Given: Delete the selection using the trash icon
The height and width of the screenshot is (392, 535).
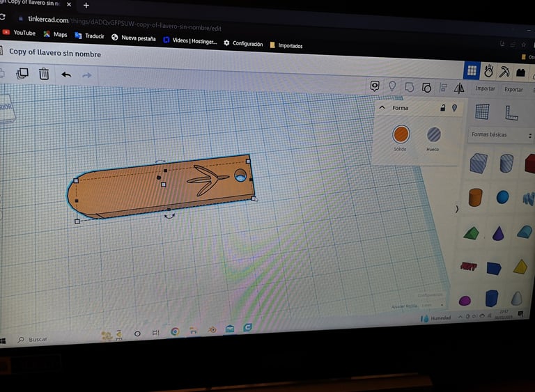Looking at the screenshot, I should pyautogui.click(x=44, y=74).
